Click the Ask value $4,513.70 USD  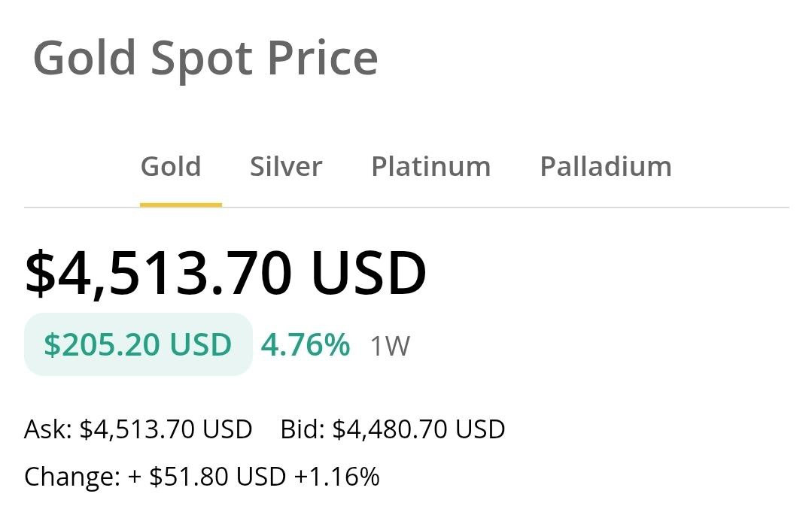coord(166,429)
